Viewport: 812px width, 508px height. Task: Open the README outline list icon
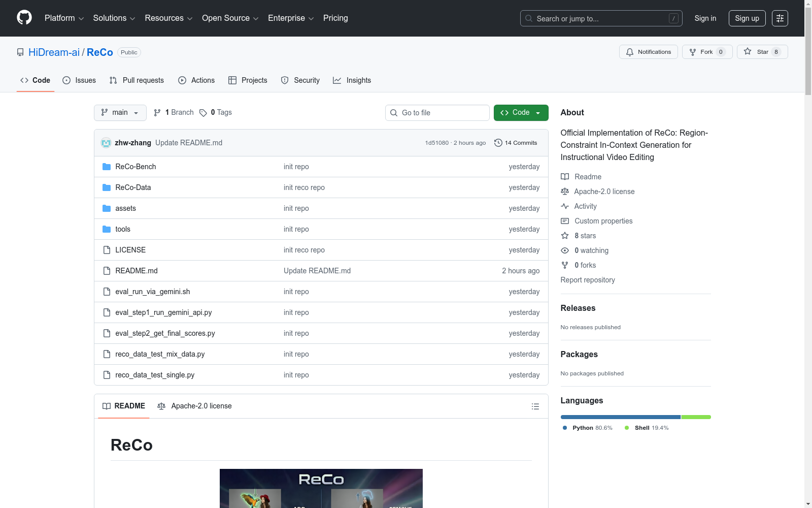(x=535, y=406)
